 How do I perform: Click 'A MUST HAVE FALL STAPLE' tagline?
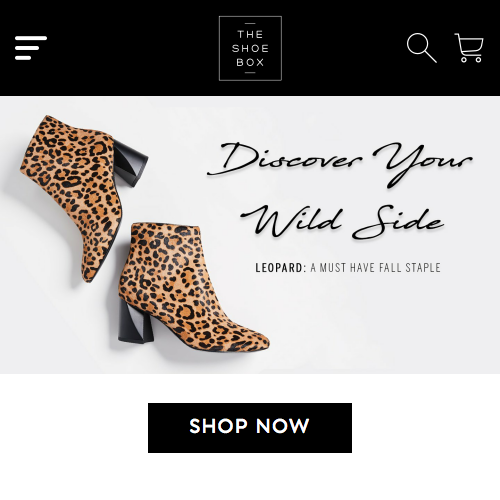(375, 268)
